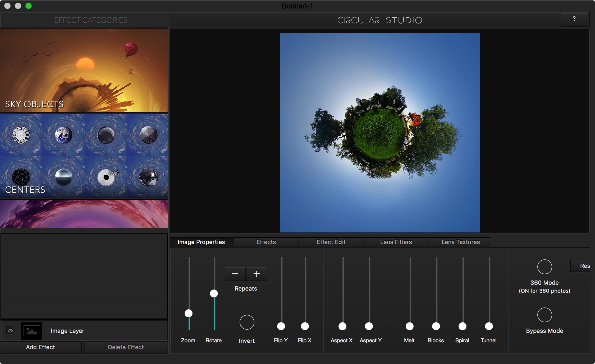Switch to the Effects tab
Viewport: 595px width, 364px height.
click(266, 242)
